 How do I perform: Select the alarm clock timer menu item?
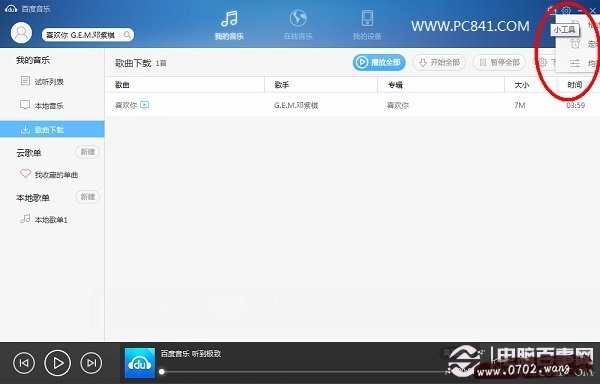(x=575, y=44)
